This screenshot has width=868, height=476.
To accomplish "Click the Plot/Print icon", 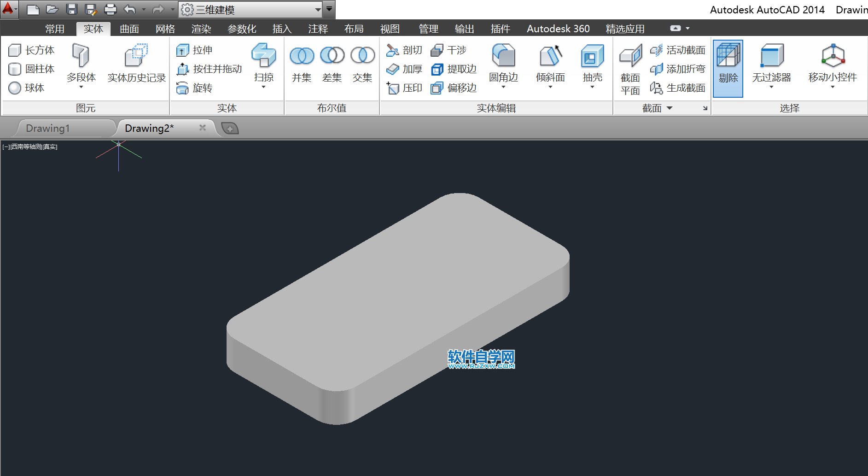I will pos(111,9).
